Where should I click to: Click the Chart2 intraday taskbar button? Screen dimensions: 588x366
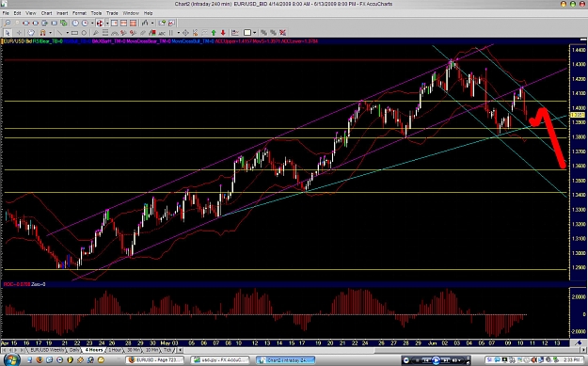click(286, 360)
